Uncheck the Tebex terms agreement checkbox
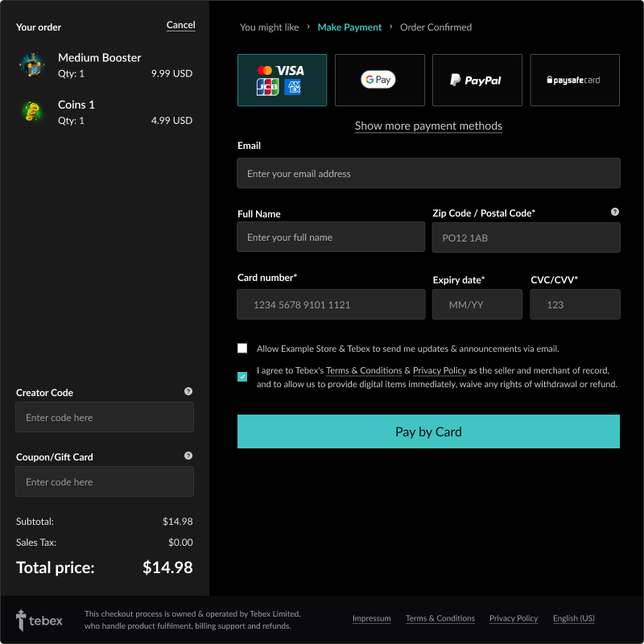Image resolution: width=644 pixels, height=644 pixels. (242, 377)
